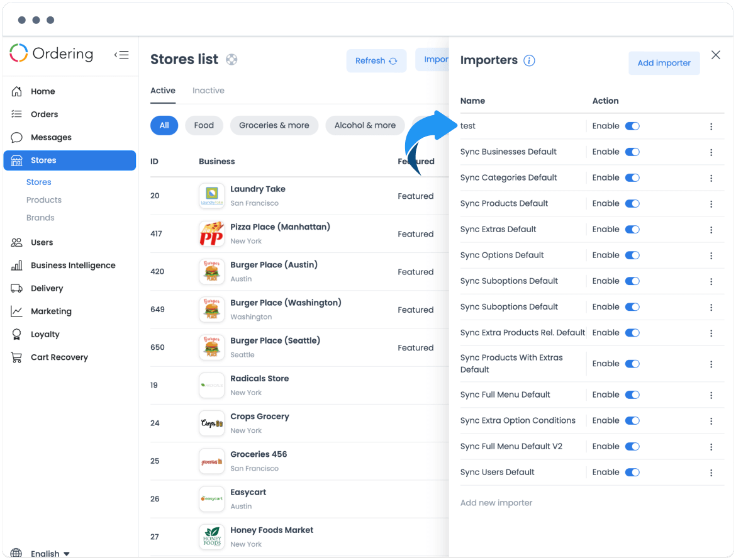Viewport: 736px width, 560px height.
Task: Expand the English language dropdown
Action: (50, 554)
